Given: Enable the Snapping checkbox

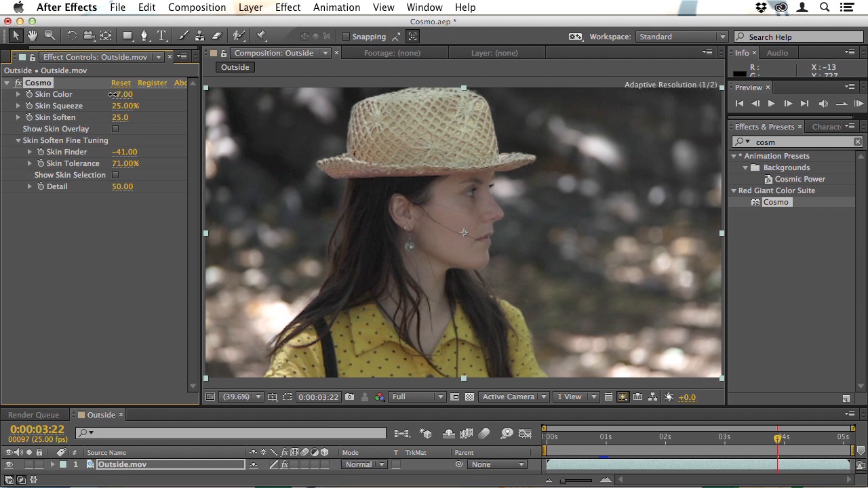Looking at the screenshot, I should pyautogui.click(x=346, y=37).
